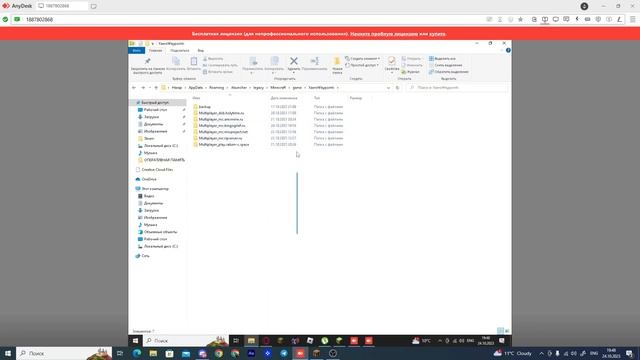The image size is (640, 360).
Task: Click the XaeroWaypoints folder search field
Action: click(x=457, y=88)
